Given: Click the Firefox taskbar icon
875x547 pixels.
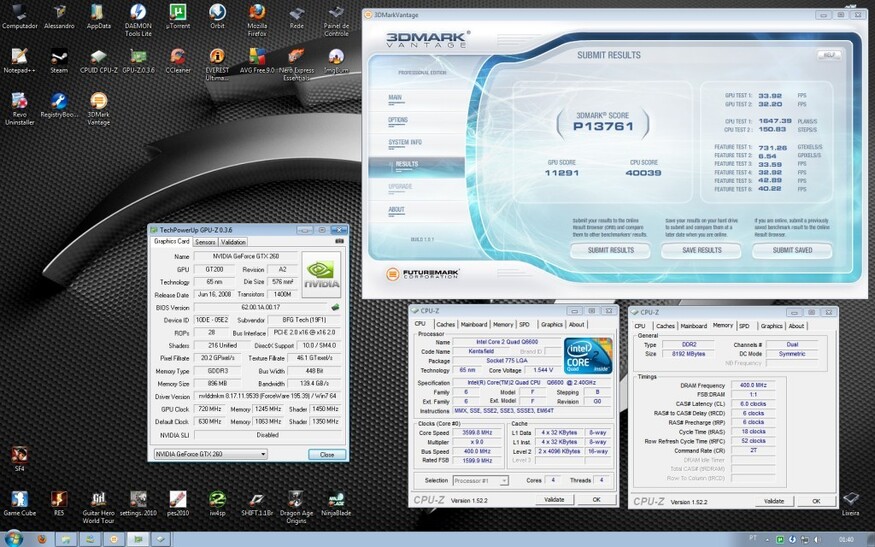Looking at the screenshot, I should tap(42, 539).
